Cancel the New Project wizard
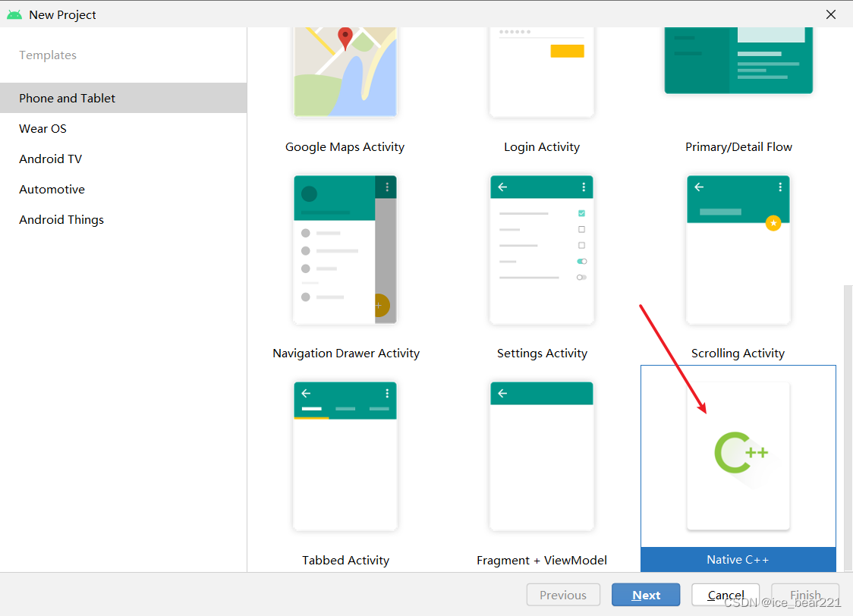Screen dimensions: 853x616 tap(726, 595)
